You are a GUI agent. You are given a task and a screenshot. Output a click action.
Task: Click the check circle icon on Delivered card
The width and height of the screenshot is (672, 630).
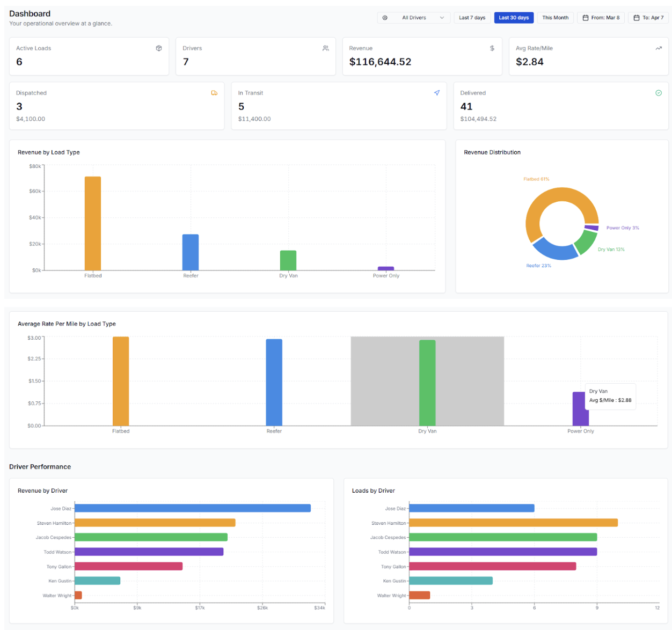659,92
